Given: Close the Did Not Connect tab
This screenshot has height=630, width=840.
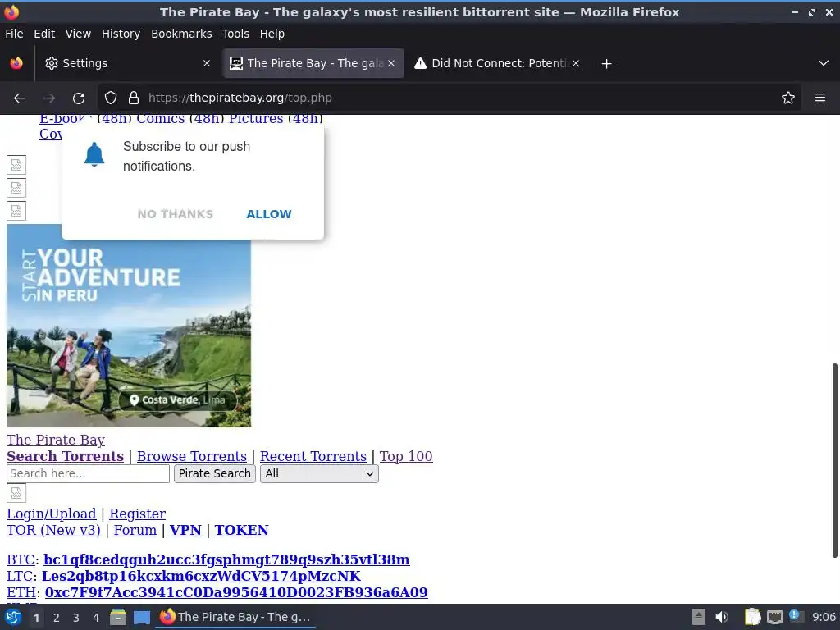Looking at the screenshot, I should pos(576,63).
